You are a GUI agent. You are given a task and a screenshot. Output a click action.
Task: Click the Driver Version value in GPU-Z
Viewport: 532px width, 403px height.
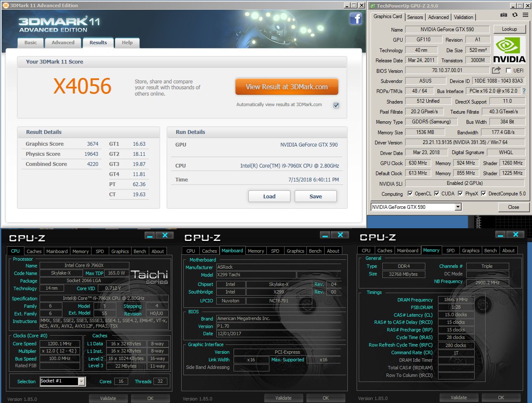pyautogui.click(x=465, y=142)
